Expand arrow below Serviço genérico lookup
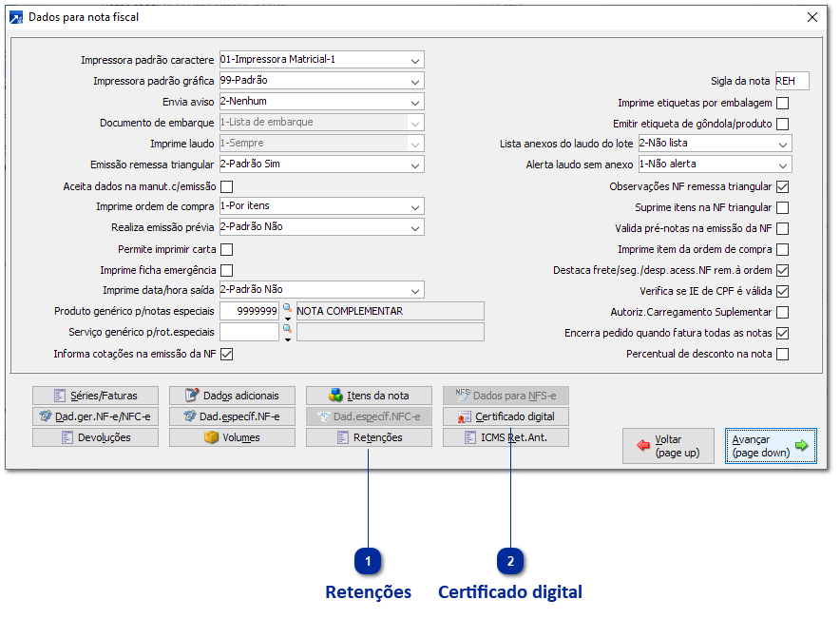This screenshot has width=840, height=619. point(288,339)
